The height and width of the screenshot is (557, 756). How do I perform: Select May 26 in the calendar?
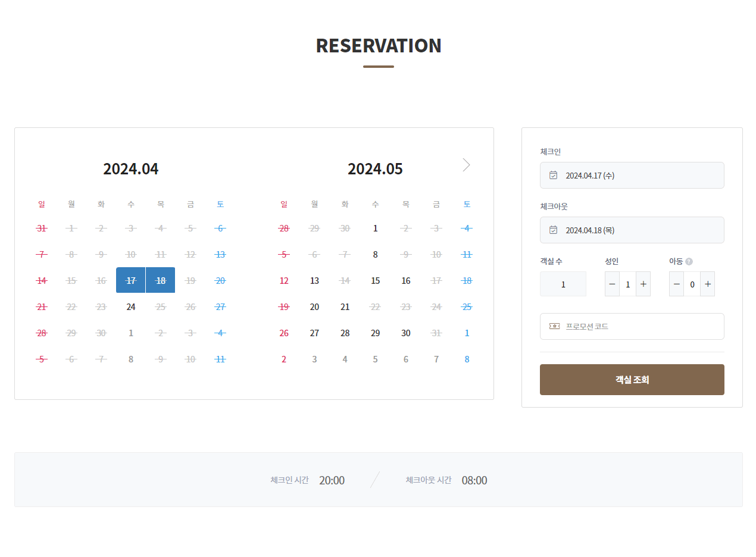tap(284, 333)
